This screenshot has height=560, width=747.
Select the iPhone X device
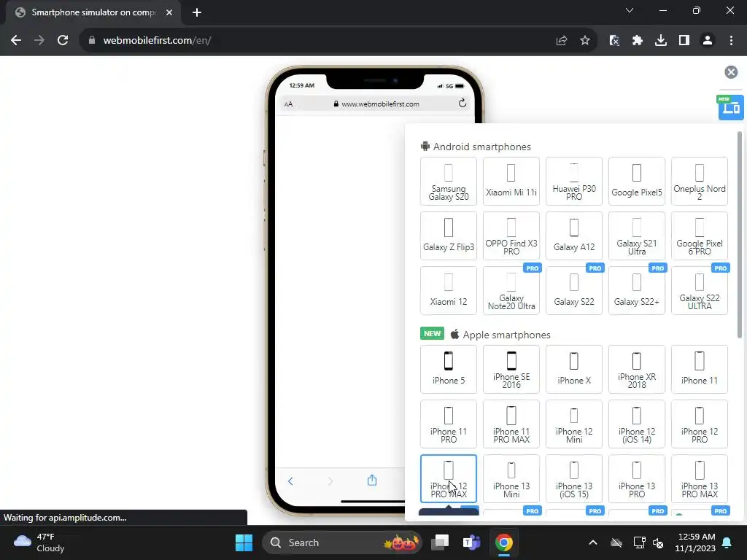[x=574, y=370]
